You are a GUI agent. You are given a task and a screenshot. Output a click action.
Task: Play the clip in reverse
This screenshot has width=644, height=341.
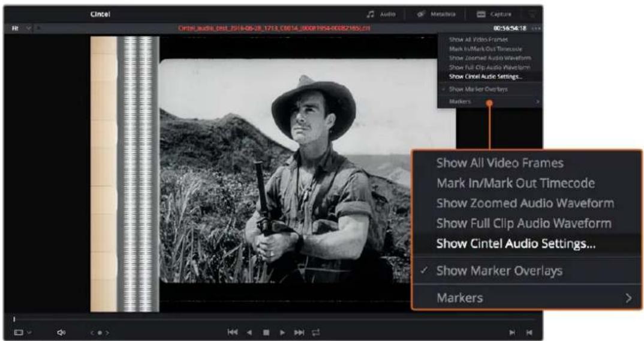point(249,333)
